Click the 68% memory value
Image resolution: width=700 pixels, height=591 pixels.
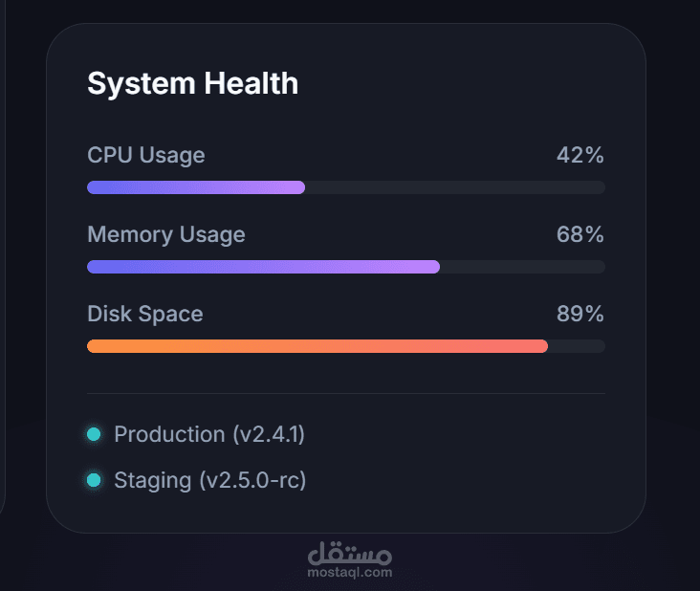click(580, 234)
